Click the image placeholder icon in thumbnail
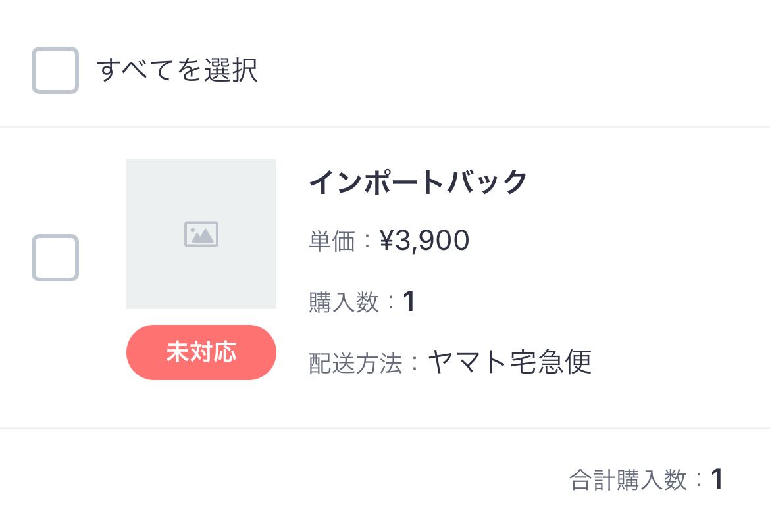 pyautogui.click(x=201, y=234)
